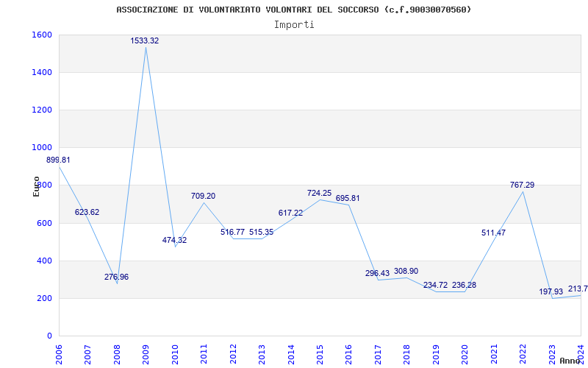Screen dimensions: 588x368
Task: Click the 2007 year axis label
Action: [x=87, y=354]
